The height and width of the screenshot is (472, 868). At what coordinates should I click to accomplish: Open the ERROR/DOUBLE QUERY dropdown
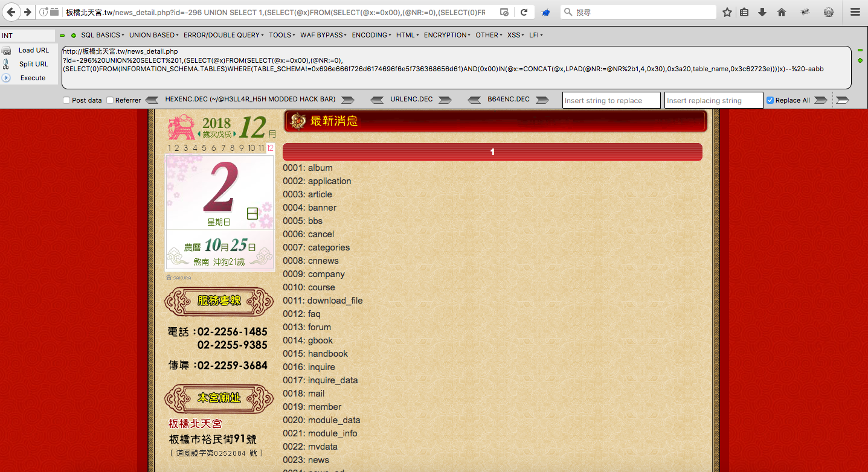[223, 35]
